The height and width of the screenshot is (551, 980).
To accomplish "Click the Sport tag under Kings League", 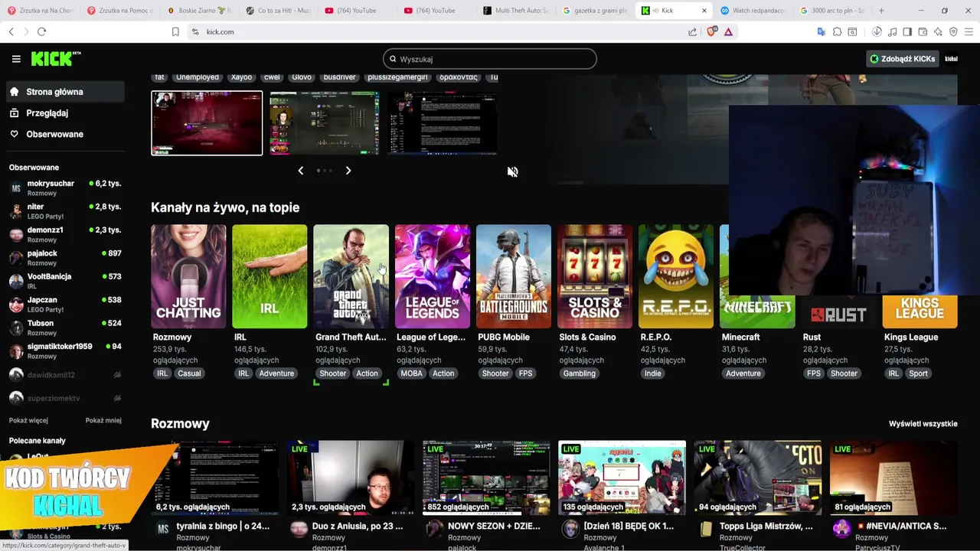I will pyautogui.click(x=918, y=373).
